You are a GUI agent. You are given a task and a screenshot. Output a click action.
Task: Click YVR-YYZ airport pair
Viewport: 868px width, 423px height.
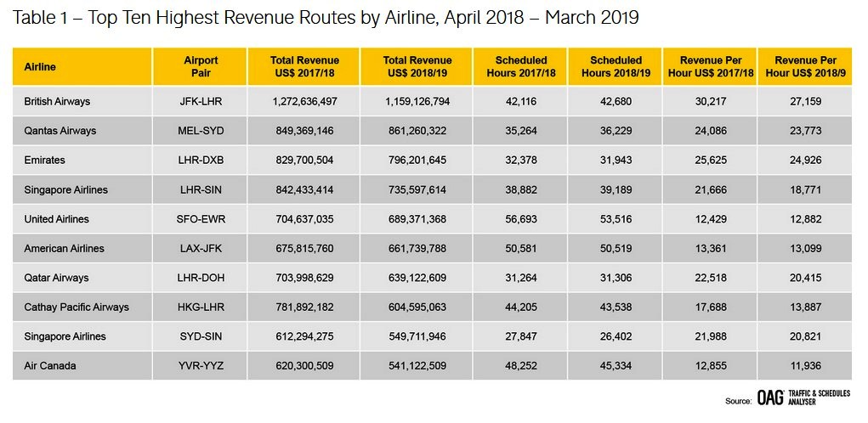point(200,365)
